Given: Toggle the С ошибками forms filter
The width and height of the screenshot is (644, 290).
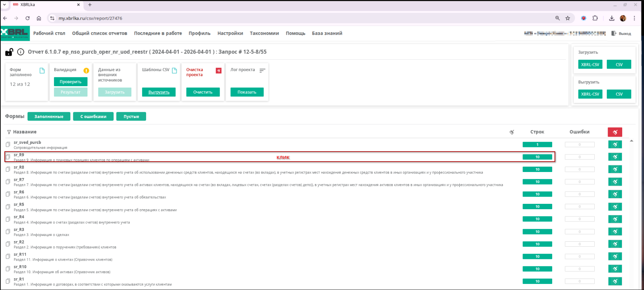Looking at the screenshot, I should [x=93, y=117].
